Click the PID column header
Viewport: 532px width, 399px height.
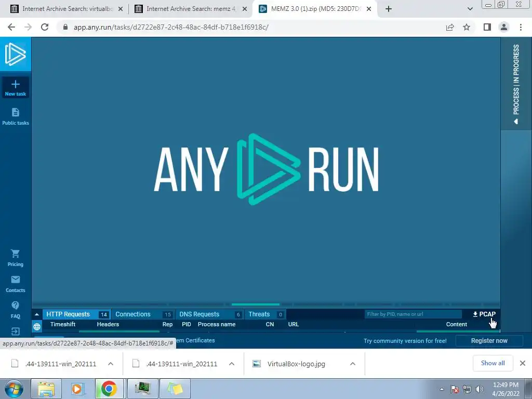click(187, 324)
